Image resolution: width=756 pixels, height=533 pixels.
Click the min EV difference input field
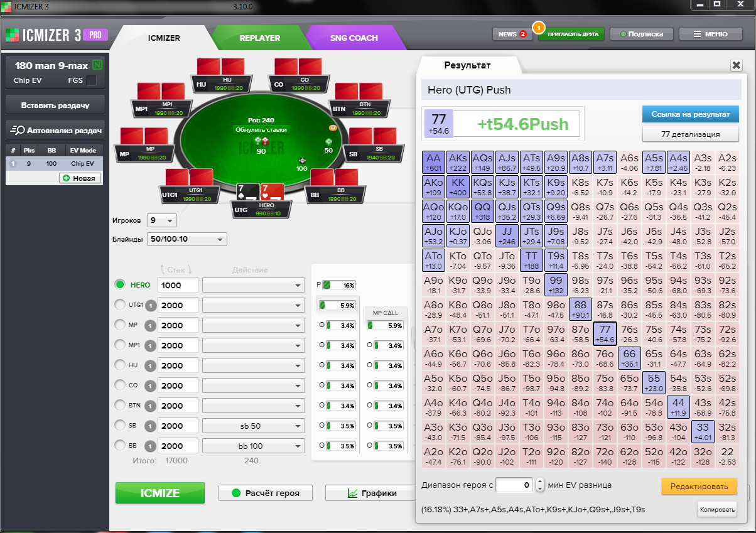click(515, 485)
